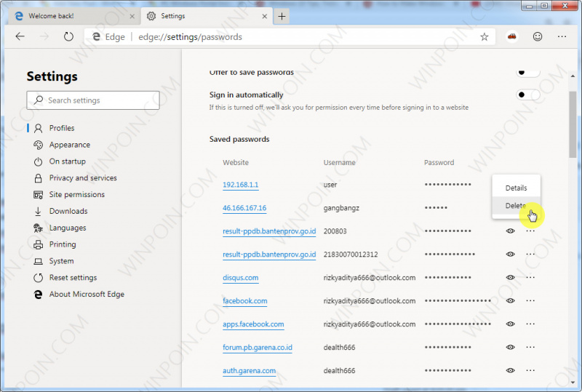Screen dimensions: 582x392
Task: Click the scrollbar up arrow
Action: pyautogui.click(x=573, y=76)
